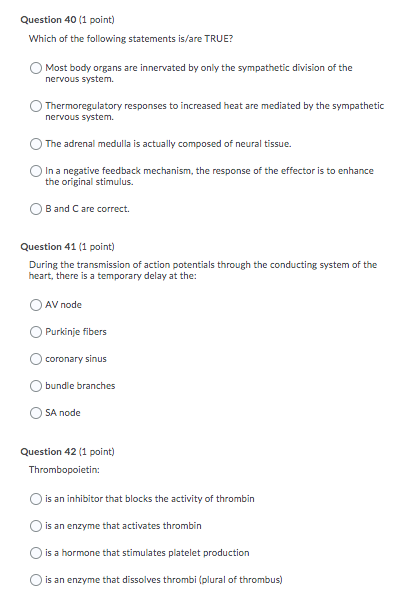Viewport: 401px width, 600px height.
Task: Select 'is an enzyme that dissolves thrombi' option
Action: point(36,580)
